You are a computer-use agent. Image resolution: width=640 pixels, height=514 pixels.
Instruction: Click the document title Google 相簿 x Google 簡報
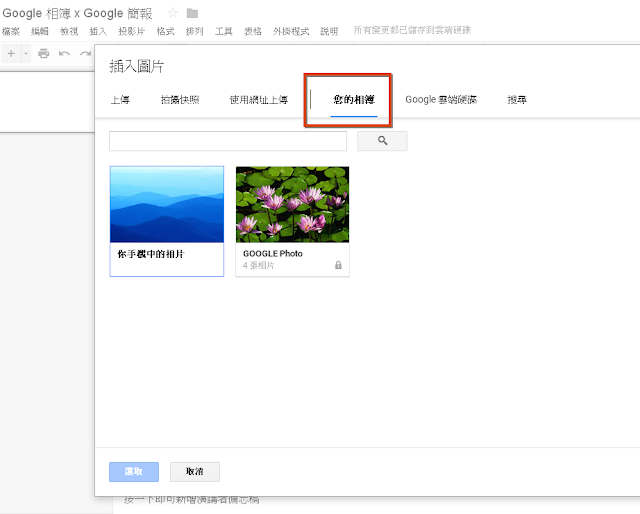tap(77, 13)
